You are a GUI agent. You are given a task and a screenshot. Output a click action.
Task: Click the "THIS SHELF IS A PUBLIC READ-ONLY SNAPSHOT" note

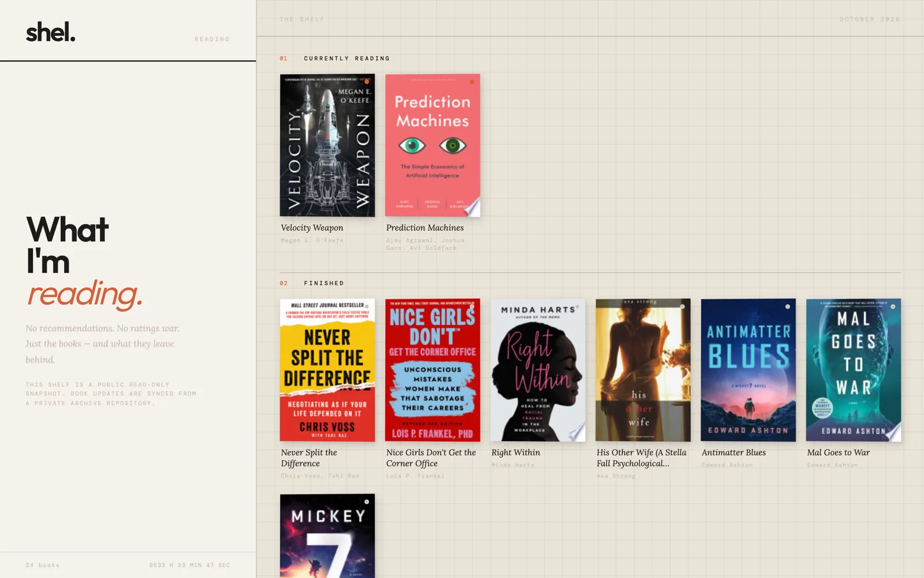point(111,394)
